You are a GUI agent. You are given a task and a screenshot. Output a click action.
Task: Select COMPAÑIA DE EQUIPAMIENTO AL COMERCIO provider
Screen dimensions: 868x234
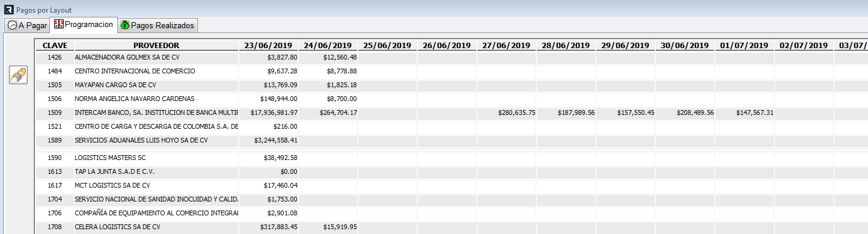156,213
